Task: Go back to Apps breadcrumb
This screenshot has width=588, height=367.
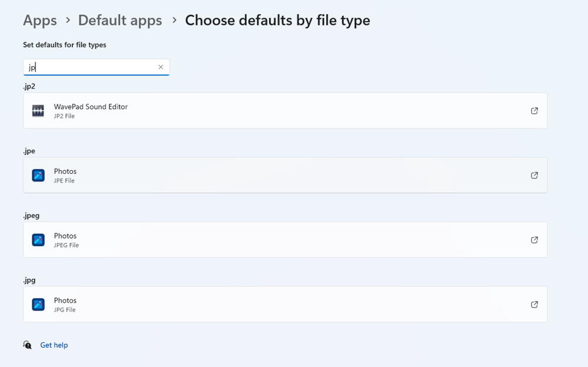Action: click(40, 21)
